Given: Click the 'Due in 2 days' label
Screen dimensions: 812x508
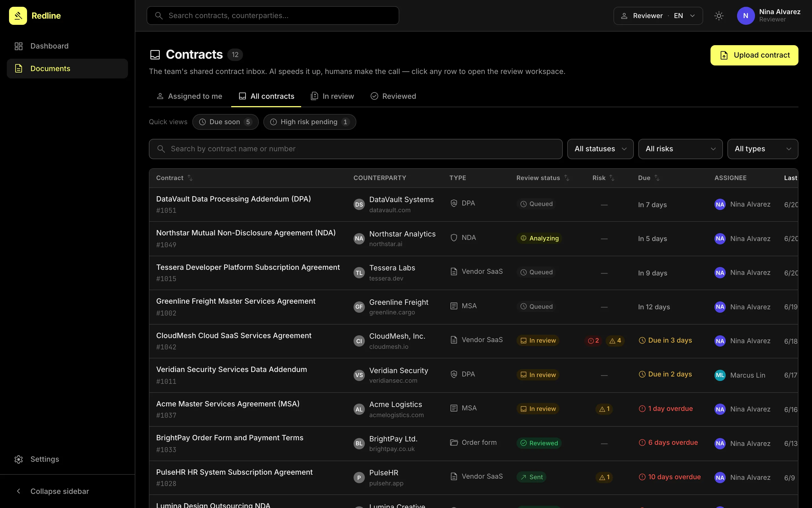Looking at the screenshot, I should click(x=665, y=374).
